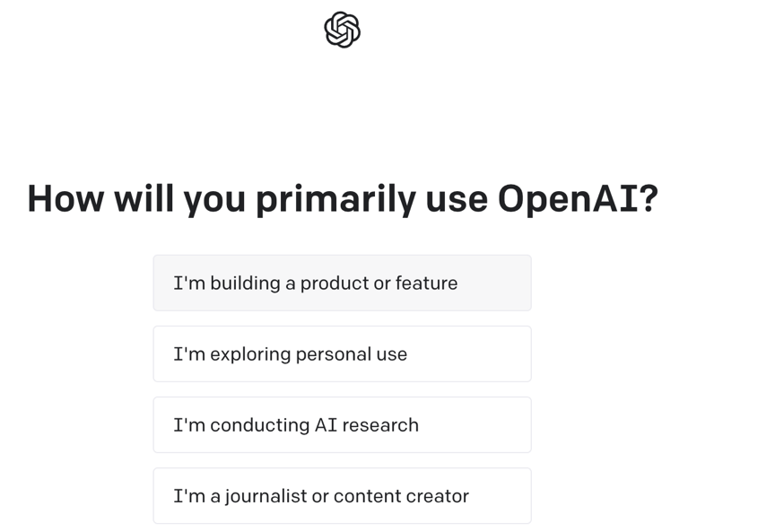
Task: Click the "How will you primarily use OpenAI?" heading
Action: [x=343, y=199]
